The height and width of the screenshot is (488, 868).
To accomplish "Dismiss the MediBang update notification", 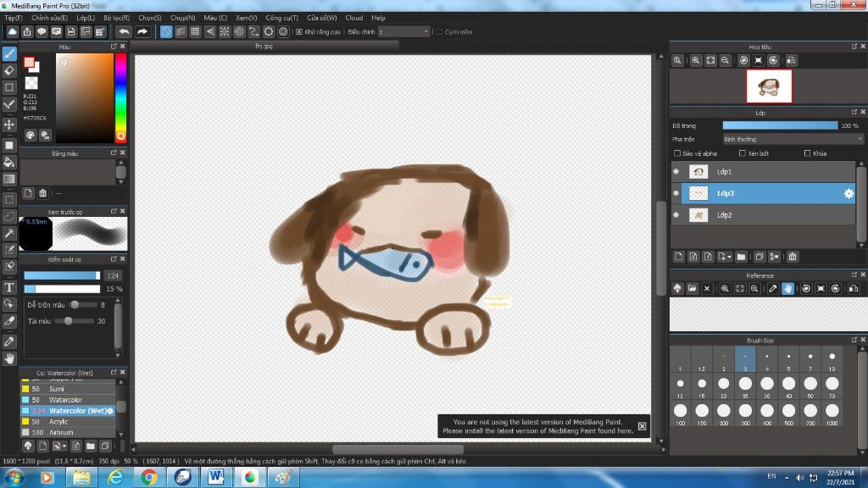I will coord(642,426).
